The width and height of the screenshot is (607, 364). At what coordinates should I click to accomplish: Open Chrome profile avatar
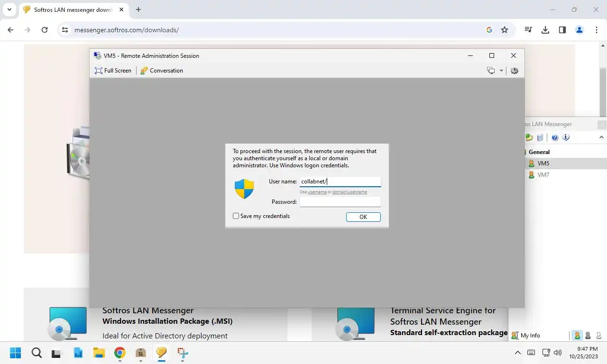coord(579,30)
